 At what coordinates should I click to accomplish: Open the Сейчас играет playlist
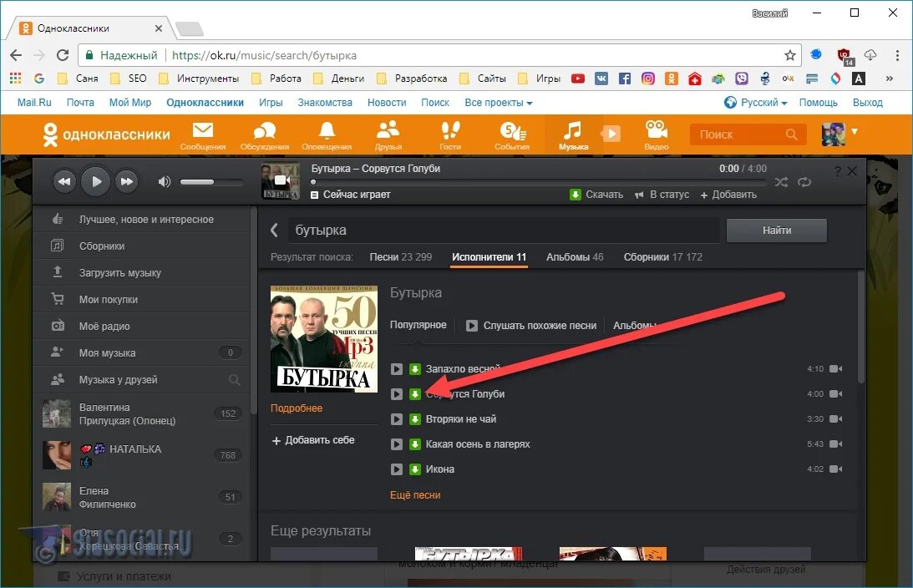click(351, 195)
